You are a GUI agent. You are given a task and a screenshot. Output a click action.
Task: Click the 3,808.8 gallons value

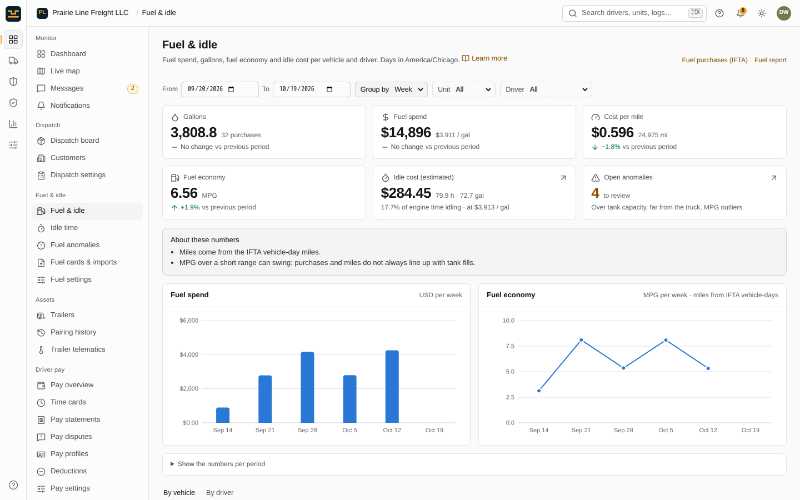tap(193, 133)
